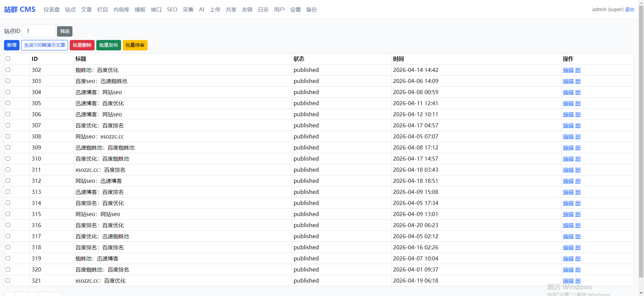This screenshot has height=296, width=644.
Task: Edit article 305 via 编辑 link
Action: pos(568,103)
